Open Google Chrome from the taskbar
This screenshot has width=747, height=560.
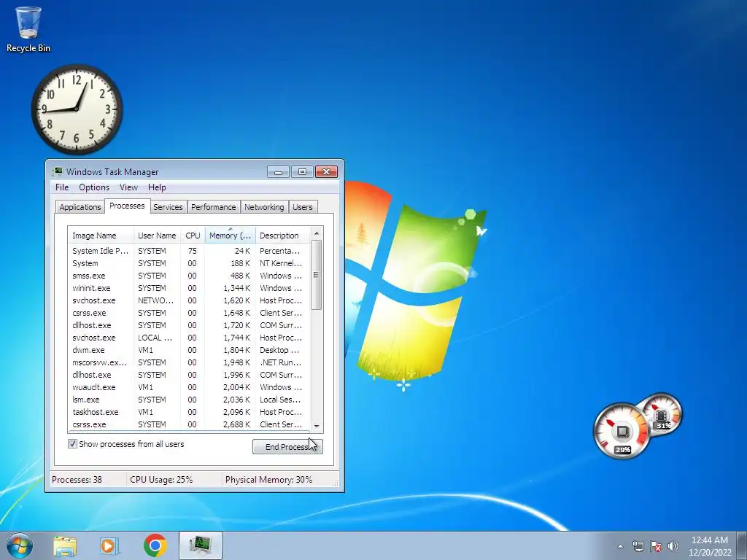[155, 545]
